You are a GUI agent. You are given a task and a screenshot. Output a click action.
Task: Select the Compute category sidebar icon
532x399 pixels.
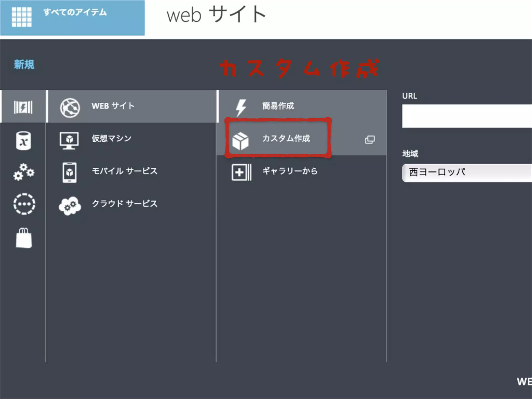pos(23,107)
